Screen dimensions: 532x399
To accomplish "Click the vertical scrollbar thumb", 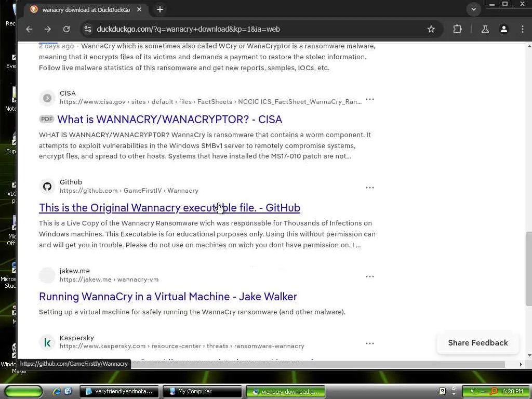I will point(528,269).
